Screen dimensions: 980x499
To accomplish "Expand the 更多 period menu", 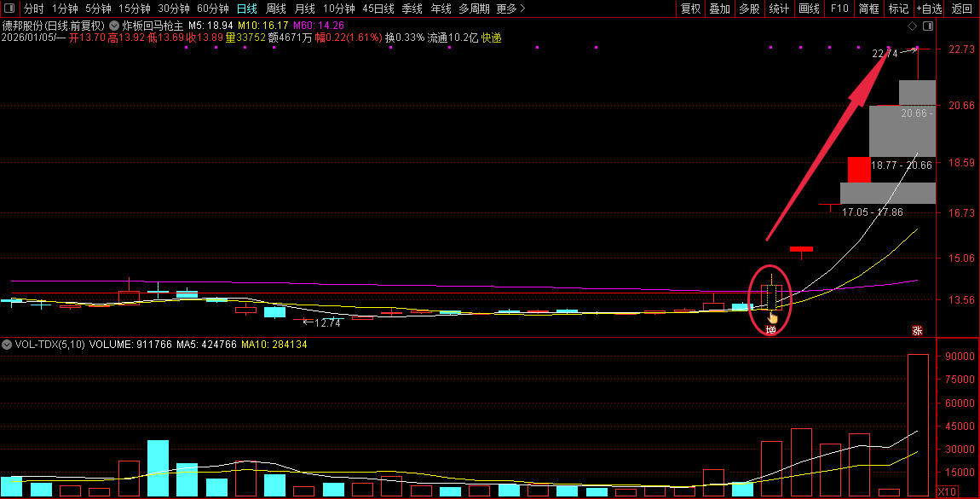I will point(510,9).
